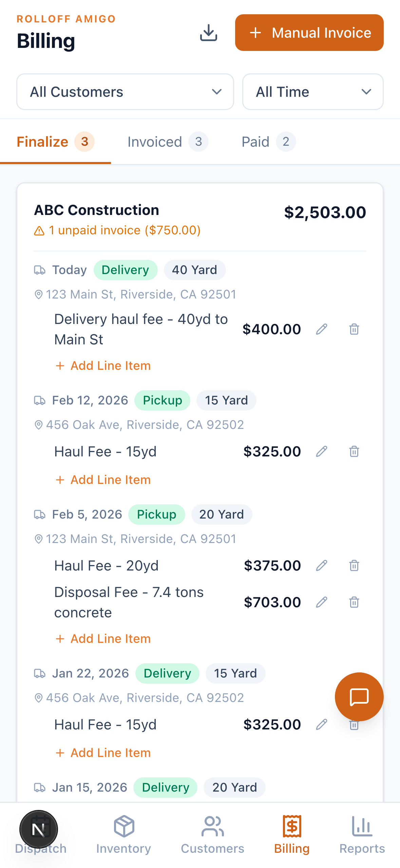This screenshot has height=868, width=400.
Task: Go to Inventory in bottom navigation
Action: click(123, 835)
